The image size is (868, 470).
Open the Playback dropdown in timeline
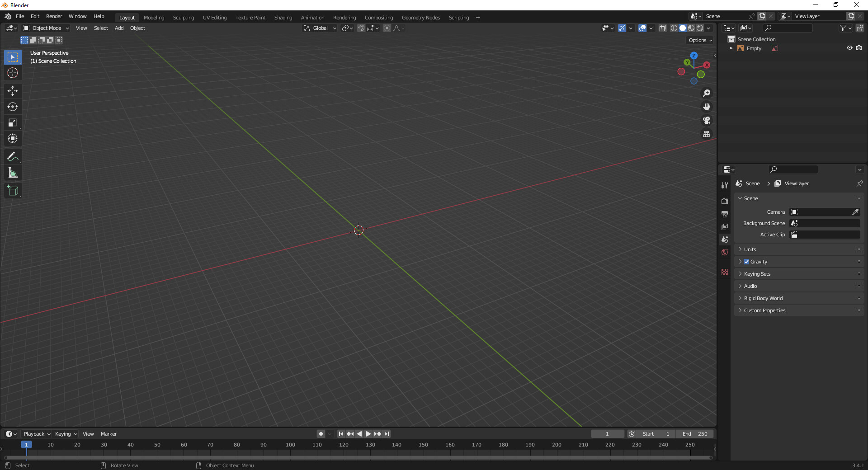(x=37, y=434)
